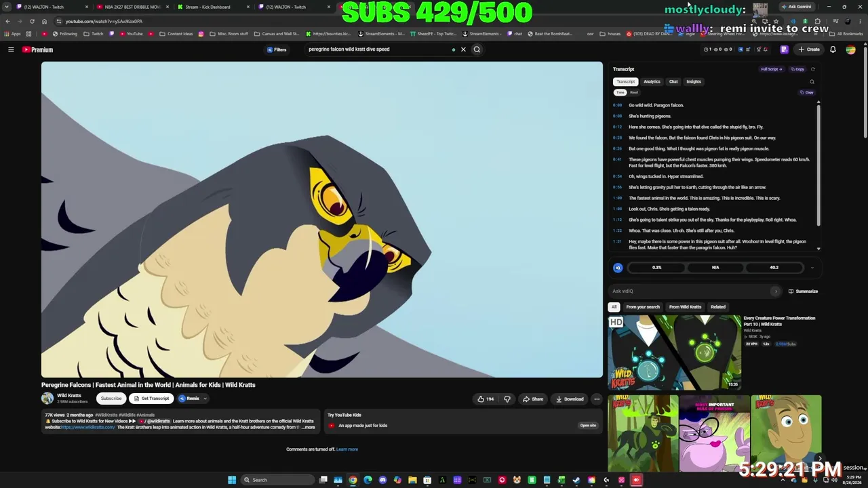Filter by From your search chip
868x488 pixels.
coord(643,307)
